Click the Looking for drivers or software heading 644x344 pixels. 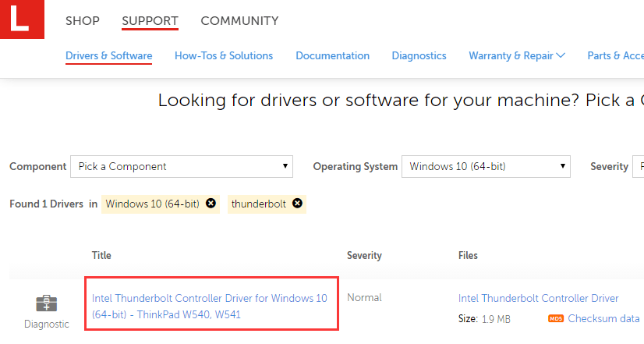click(x=401, y=101)
